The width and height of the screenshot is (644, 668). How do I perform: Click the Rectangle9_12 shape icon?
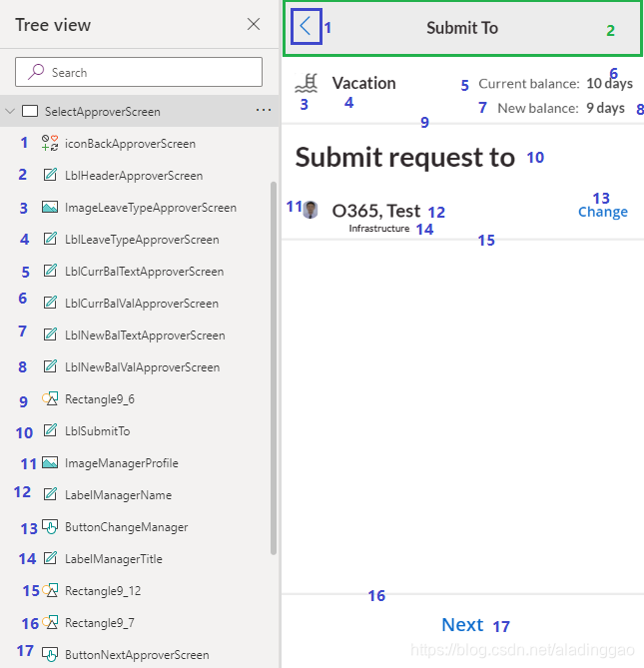click(x=50, y=590)
